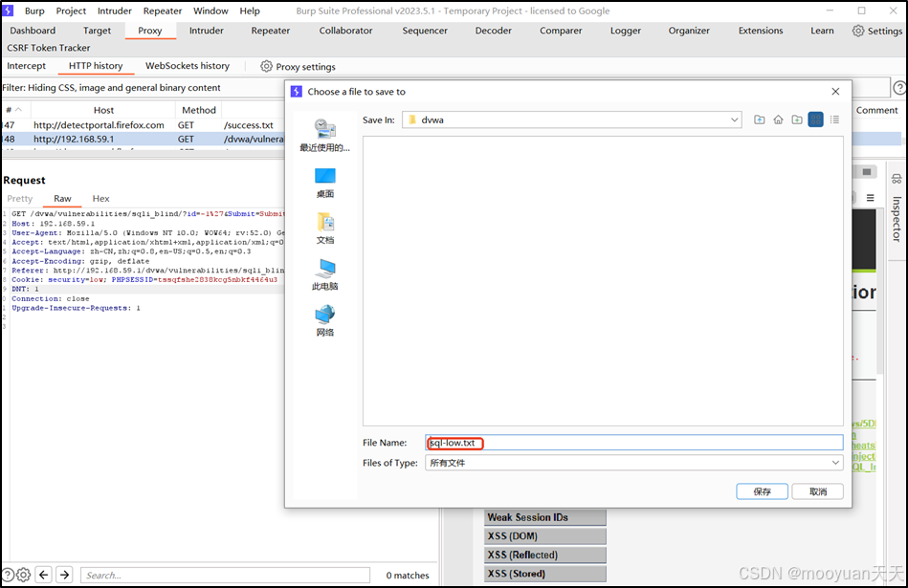Toggle grid view for dialog file listing
This screenshot has height=588, width=908.
(816, 119)
